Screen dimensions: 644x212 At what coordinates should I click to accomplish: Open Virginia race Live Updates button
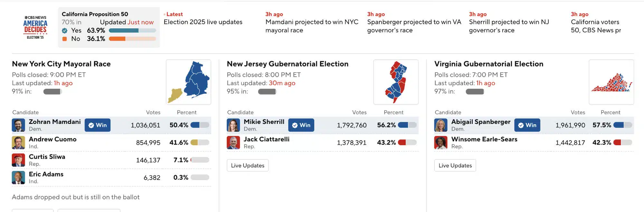(455, 165)
